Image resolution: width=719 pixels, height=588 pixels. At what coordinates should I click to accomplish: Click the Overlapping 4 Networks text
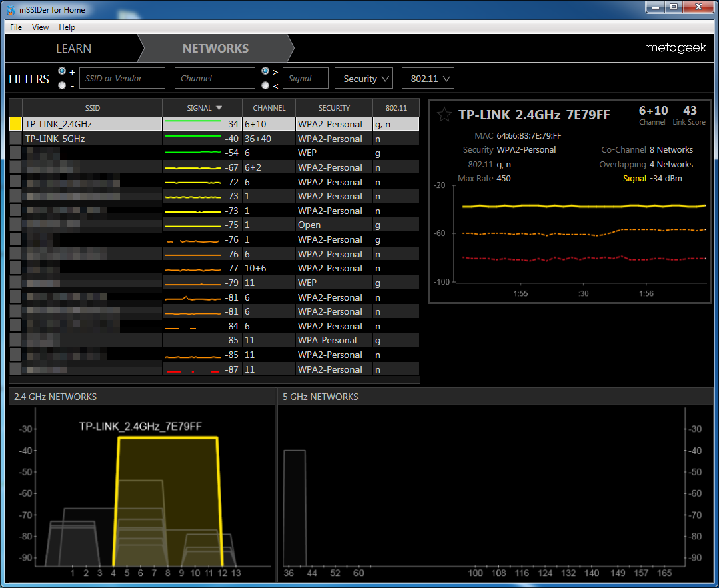[646, 165]
